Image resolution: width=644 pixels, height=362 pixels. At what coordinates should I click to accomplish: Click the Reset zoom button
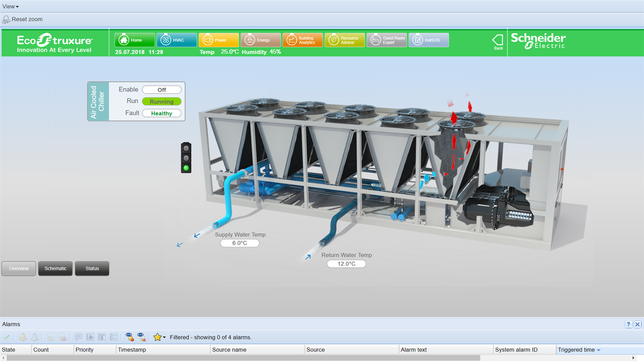pyautogui.click(x=23, y=19)
